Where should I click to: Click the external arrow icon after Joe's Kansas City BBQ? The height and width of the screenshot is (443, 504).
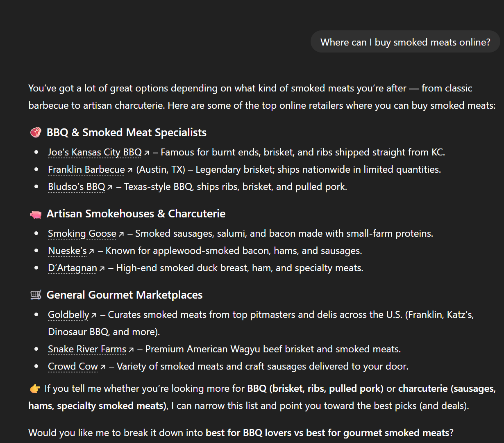pos(147,153)
